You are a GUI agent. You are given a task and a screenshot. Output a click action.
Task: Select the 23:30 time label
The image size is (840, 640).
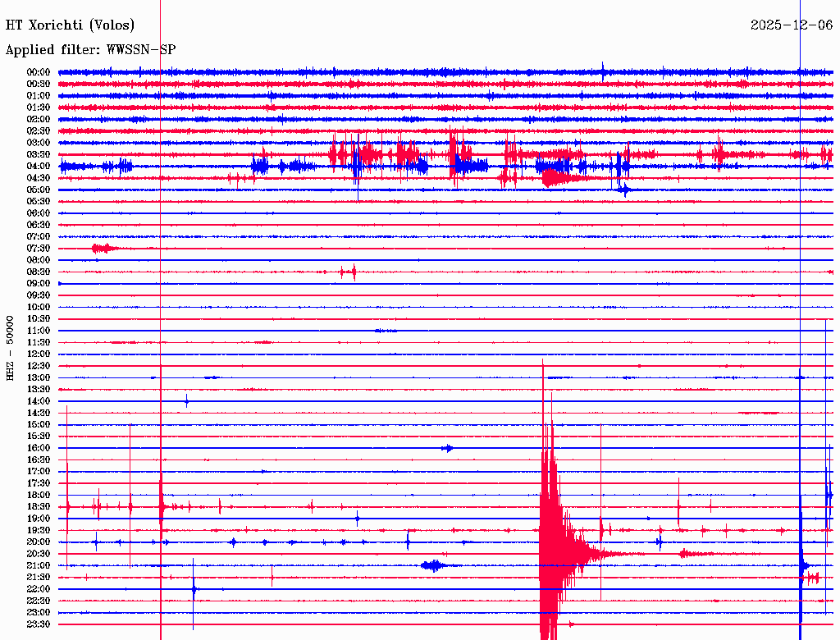click(39, 624)
